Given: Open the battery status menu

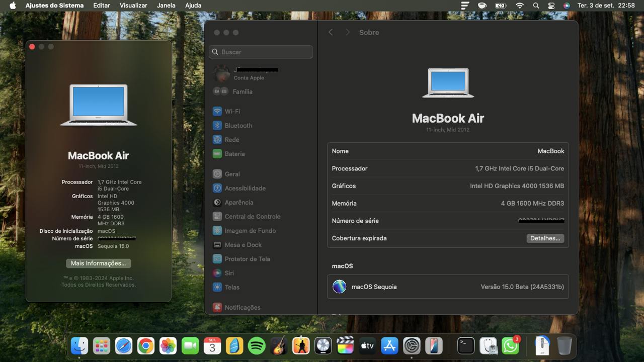Looking at the screenshot, I should click(501, 6).
